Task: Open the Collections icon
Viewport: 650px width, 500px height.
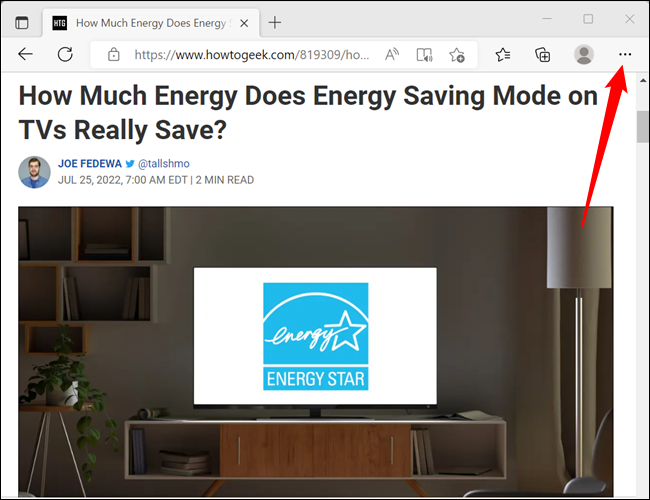Action: pos(543,55)
